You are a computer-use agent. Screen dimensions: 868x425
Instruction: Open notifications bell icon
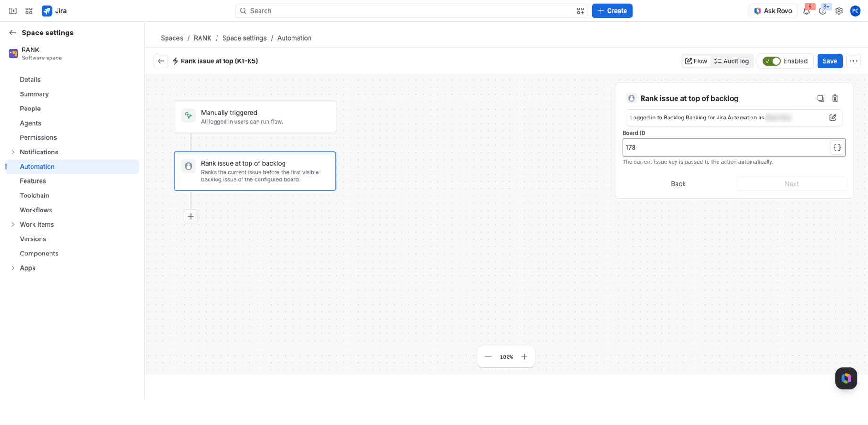807,11
